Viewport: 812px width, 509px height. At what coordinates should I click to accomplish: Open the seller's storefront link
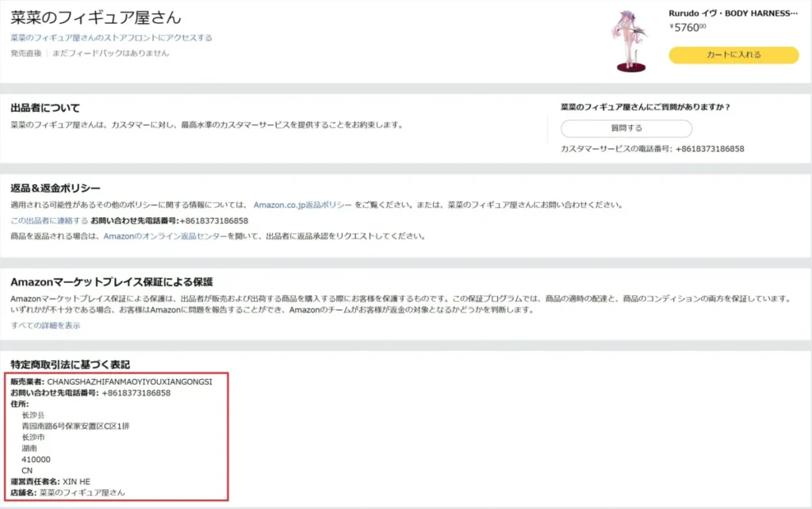(111, 37)
